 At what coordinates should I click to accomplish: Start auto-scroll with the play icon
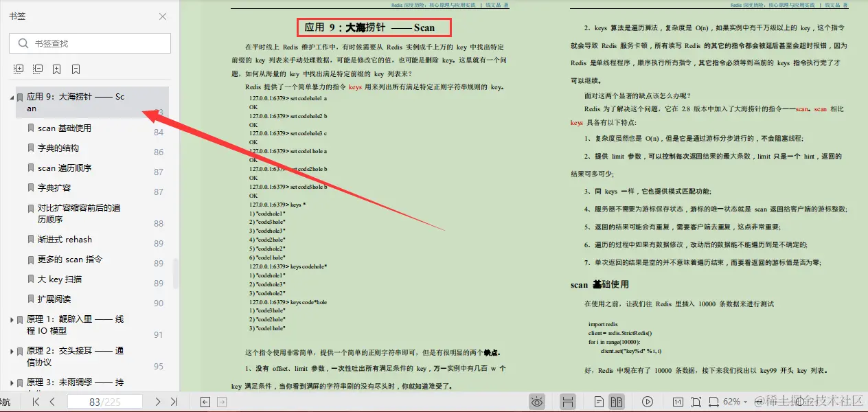click(648, 402)
